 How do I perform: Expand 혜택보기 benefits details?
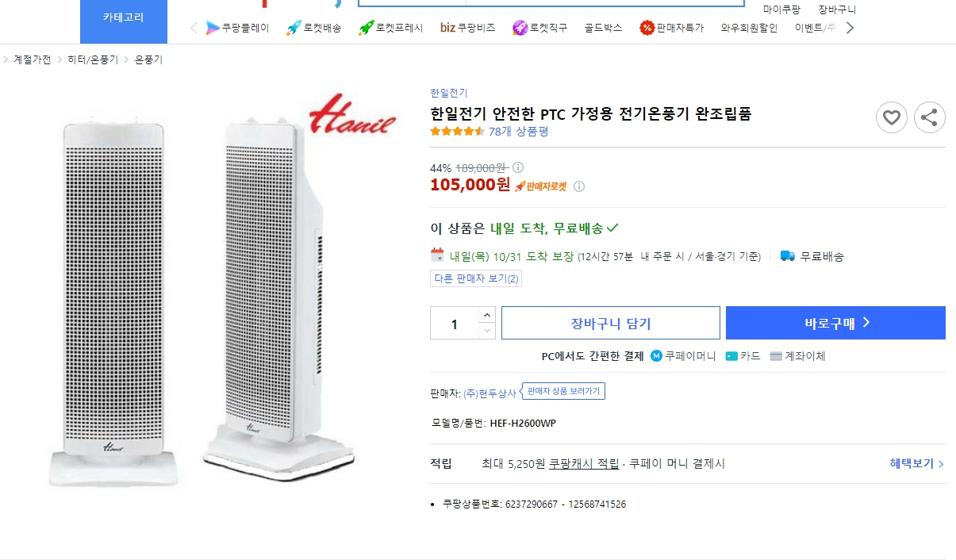916,464
